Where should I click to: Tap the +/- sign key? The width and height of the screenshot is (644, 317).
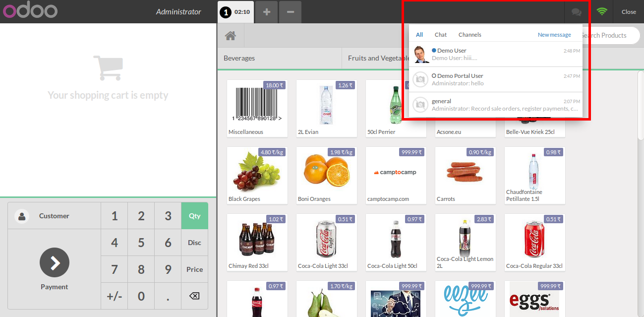coord(115,296)
